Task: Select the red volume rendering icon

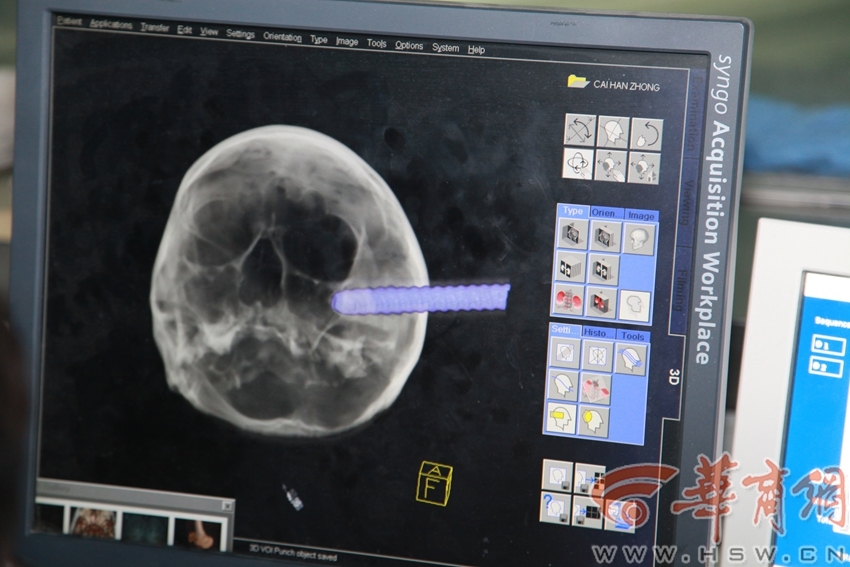Action: tap(569, 299)
